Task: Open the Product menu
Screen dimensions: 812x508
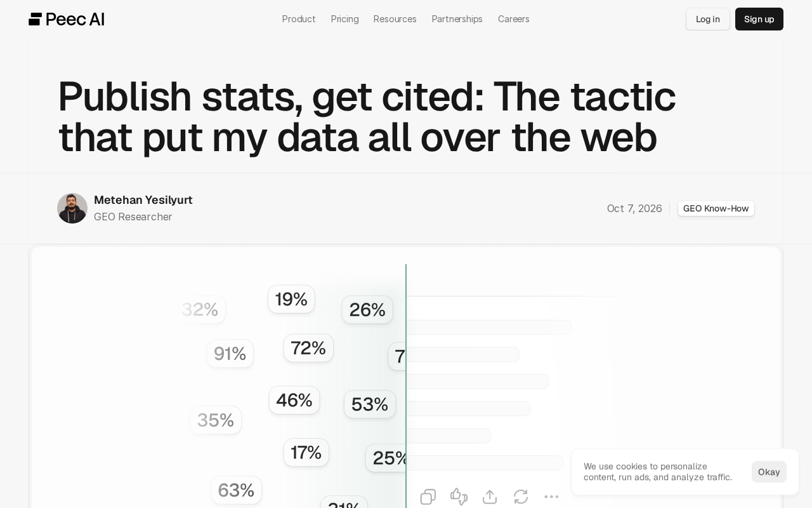Action: pyautogui.click(x=299, y=19)
